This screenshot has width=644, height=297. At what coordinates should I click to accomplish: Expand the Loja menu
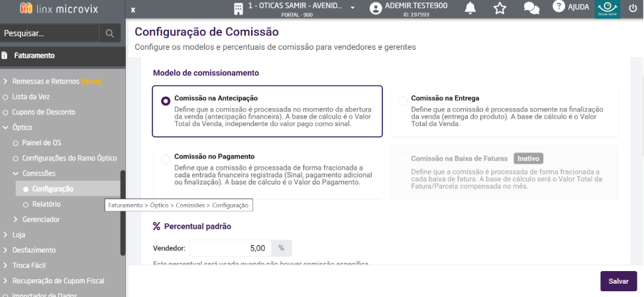pos(5,235)
